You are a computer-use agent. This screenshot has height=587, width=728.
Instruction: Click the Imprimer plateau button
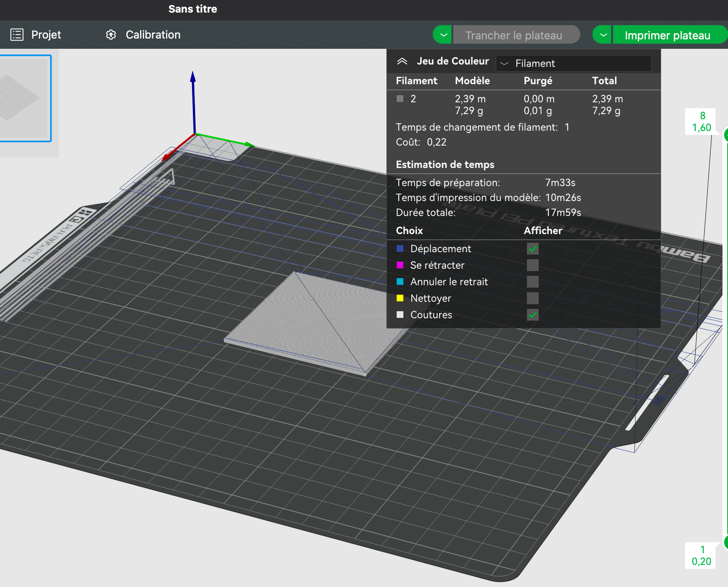[x=667, y=35]
